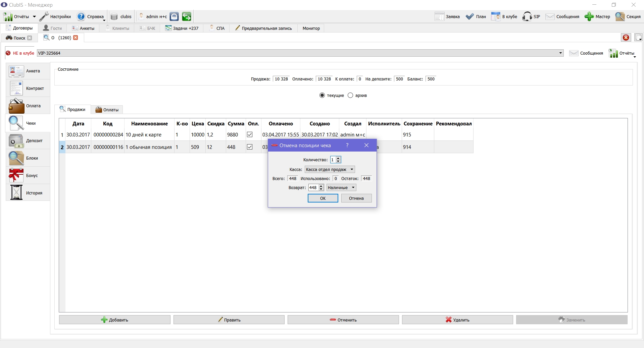Expand the VIP-325664 card dropdown

(560, 53)
